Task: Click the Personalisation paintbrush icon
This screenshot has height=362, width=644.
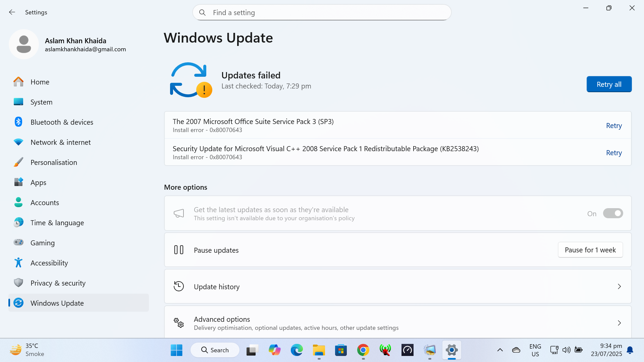Action: click(18, 162)
